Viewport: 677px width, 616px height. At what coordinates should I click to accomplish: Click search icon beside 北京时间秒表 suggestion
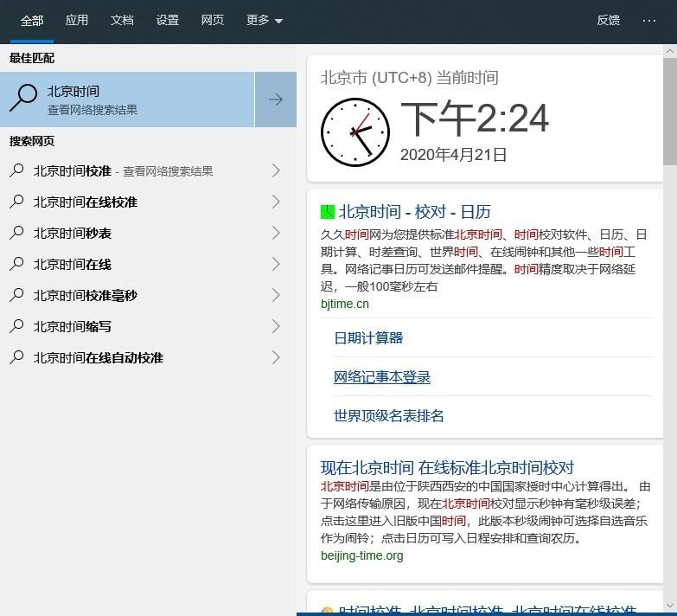[x=17, y=233]
